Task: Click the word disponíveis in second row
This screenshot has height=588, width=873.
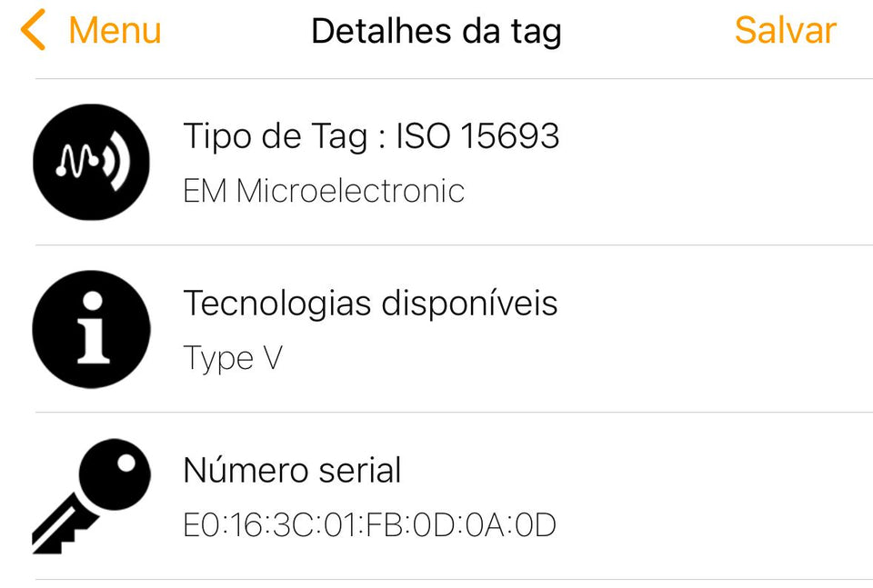Action: tap(470, 304)
